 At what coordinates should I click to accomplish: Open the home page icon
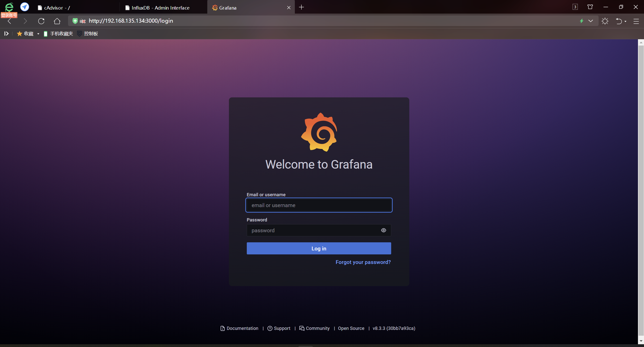pyautogui.click(x=57, y=21)
